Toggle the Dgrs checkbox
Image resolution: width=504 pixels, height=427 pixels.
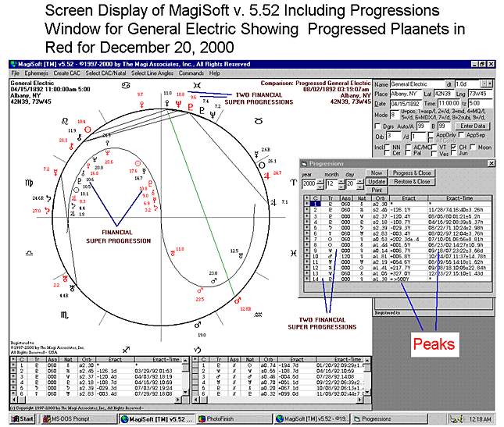378,124
